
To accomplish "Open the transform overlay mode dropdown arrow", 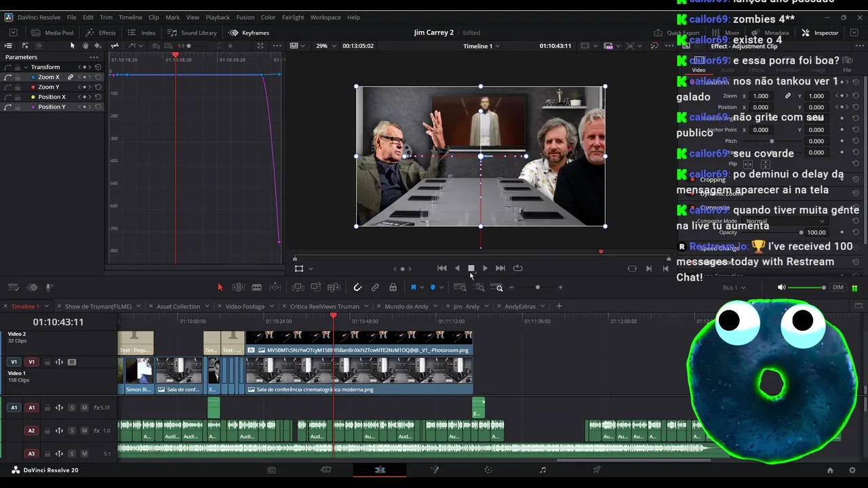I will click(311, 268).
